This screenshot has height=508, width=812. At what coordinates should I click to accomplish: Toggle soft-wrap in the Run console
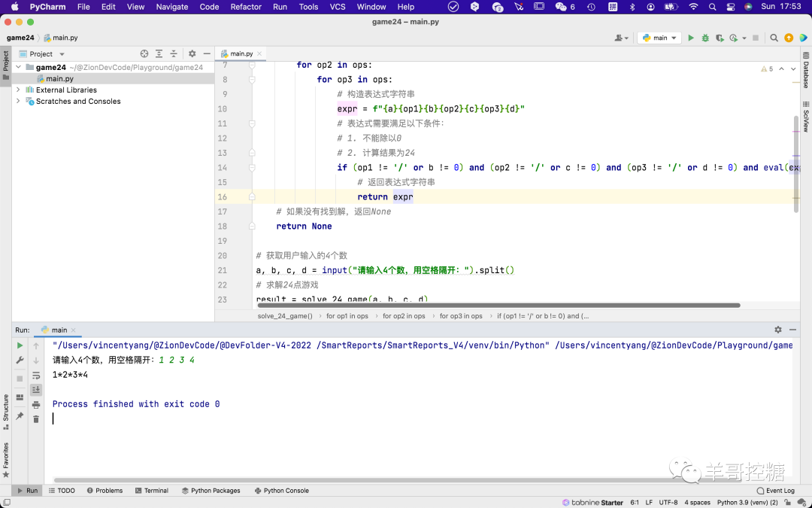click(x=36, y=376)
